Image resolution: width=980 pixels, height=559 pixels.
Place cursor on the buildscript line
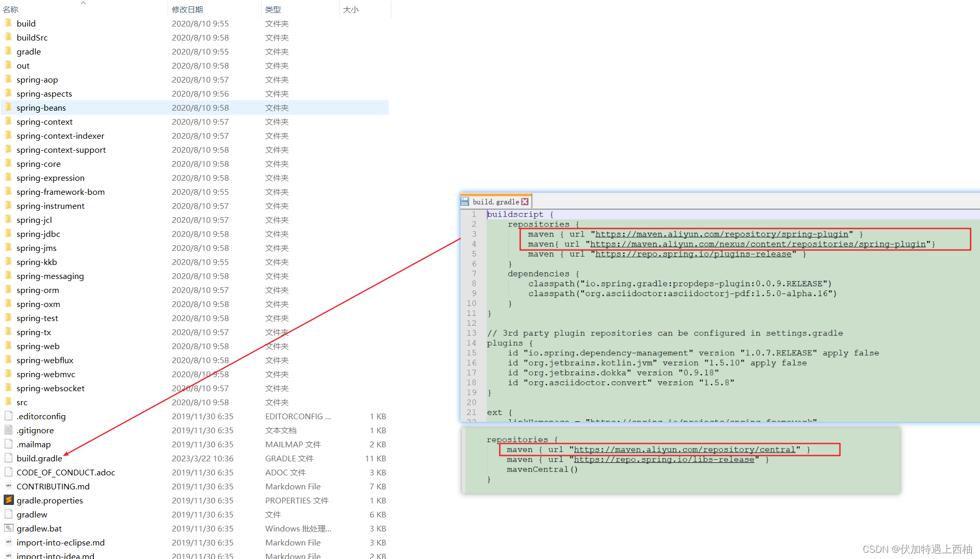point(520,214)
